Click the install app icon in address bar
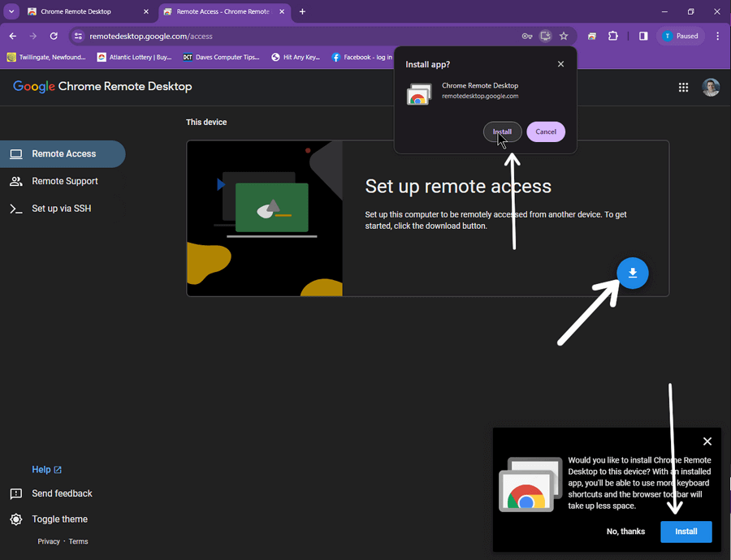Viewport: 731px width, 560px height. pyautogui.click(x=545, y=36)
